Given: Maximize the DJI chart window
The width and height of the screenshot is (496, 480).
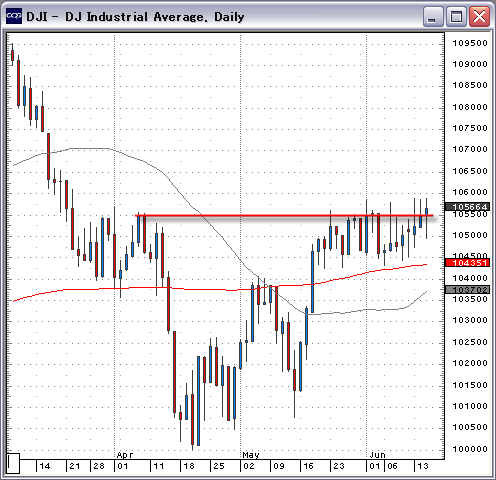Looking at the screenshot, I should click(x=456, y=16).
